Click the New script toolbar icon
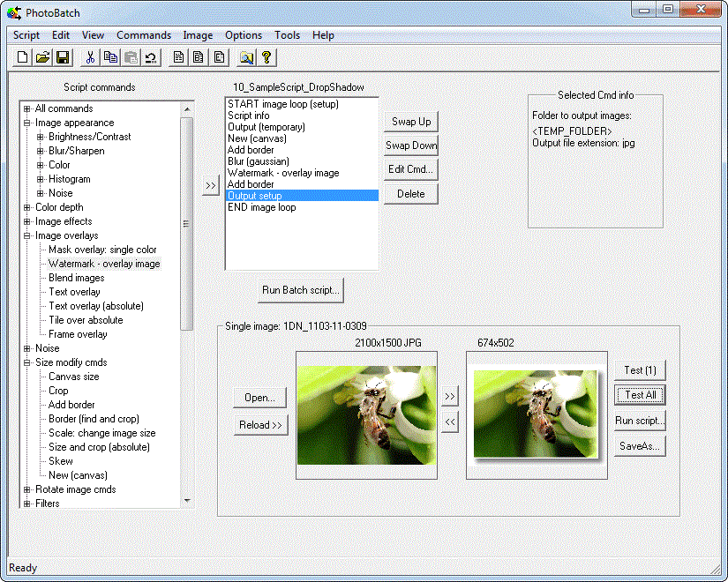Screen dimensions: 728x582 (24, 57)
